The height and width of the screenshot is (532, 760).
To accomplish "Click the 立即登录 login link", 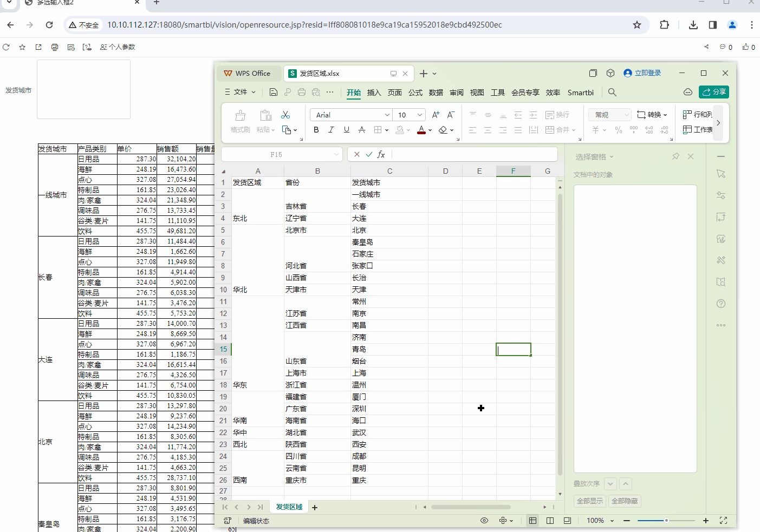I will pyautogui.click(x=642, y=73).
